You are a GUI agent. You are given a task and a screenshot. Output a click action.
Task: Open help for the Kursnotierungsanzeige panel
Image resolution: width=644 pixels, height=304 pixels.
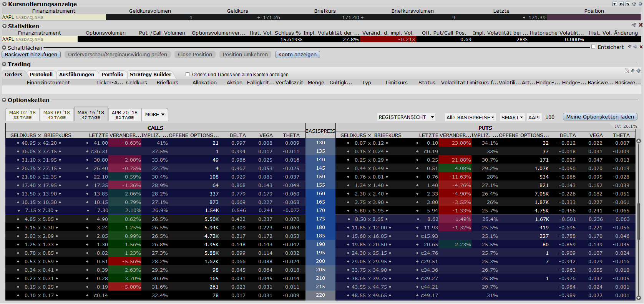640,4
